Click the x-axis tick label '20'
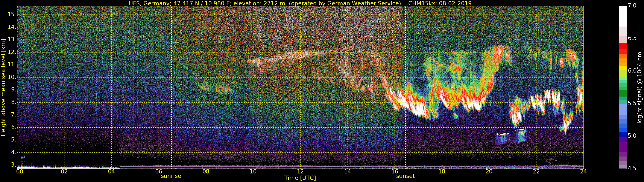The width and height of the screenshot is (644, 182). [x=489, y=172]
